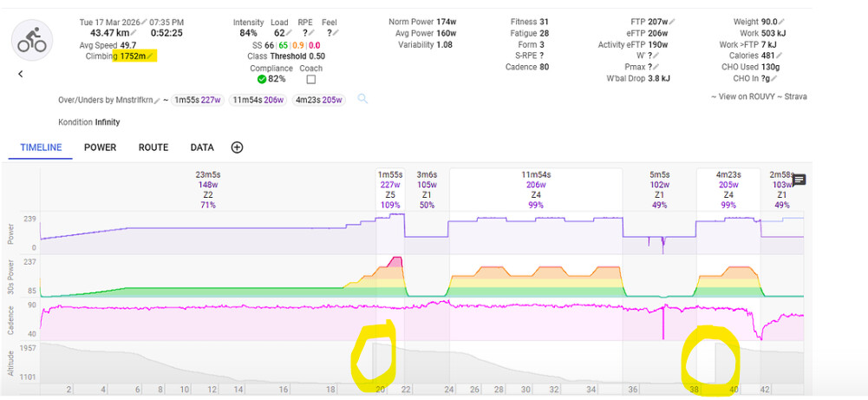The width and height of the screenshot is (868, 400).
Task: Open the interval search magnifier icon
Action: 363,99
